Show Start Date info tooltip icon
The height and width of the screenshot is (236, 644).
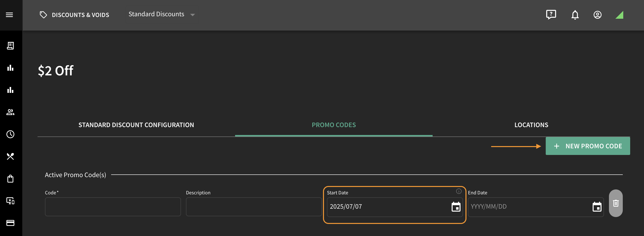[x=459, y=191]
